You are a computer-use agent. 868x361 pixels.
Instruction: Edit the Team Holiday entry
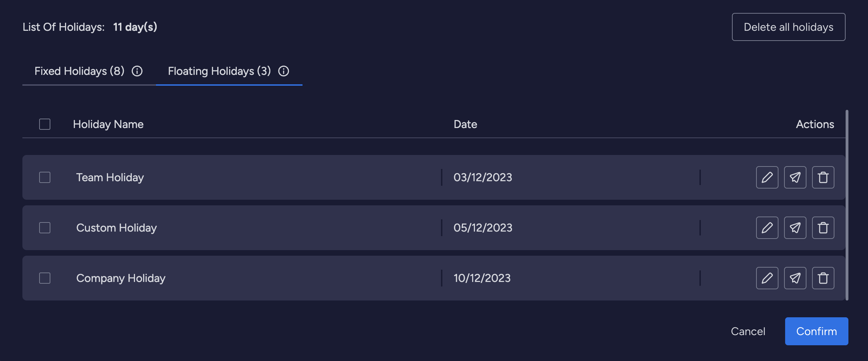click(x=767, y=177)
